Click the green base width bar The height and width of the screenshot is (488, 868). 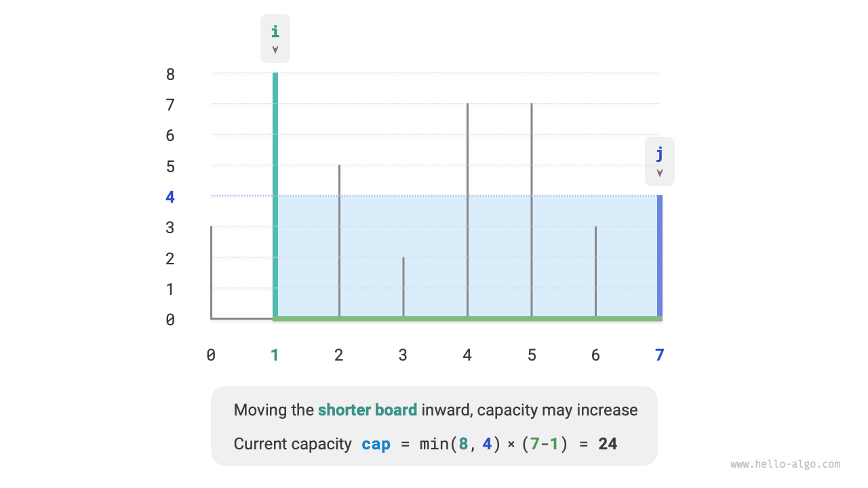point(468,319)
